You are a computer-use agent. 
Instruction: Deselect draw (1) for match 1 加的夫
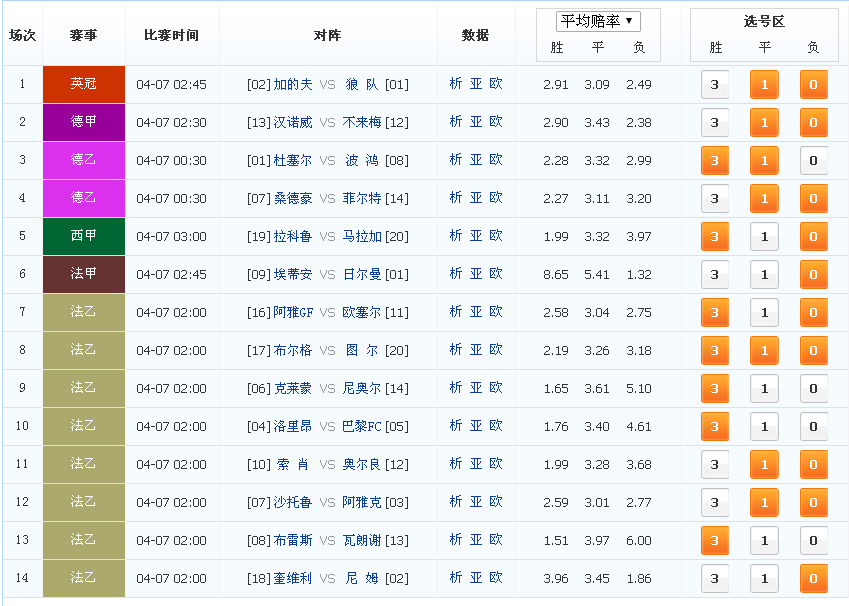(764, 84)
